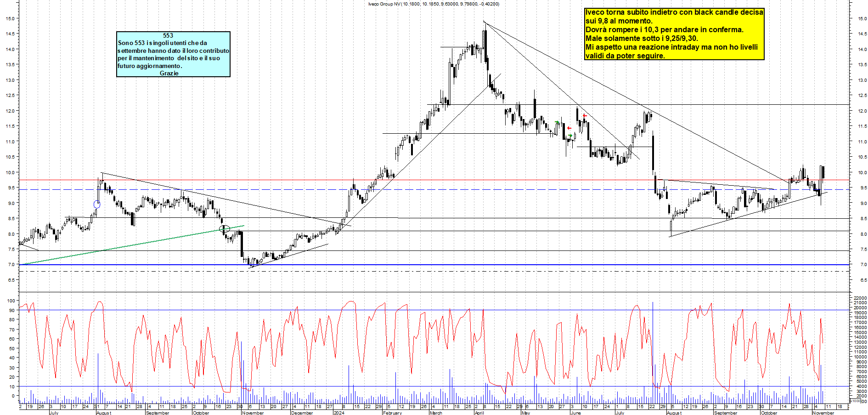Select the dash-dot horizontal line below 7.0
This screenshot has height=415, width=868.
coord(434,271)
